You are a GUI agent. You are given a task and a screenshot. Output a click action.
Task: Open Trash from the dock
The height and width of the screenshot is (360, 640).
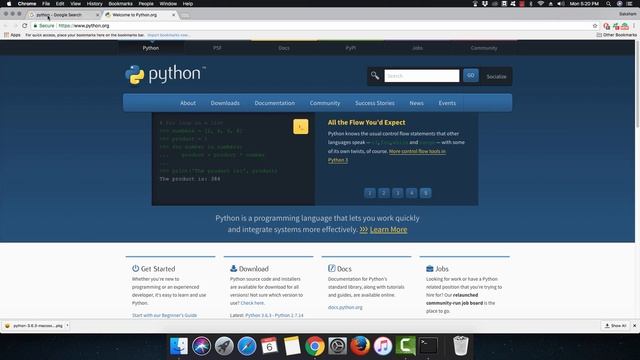click(461, 346)
